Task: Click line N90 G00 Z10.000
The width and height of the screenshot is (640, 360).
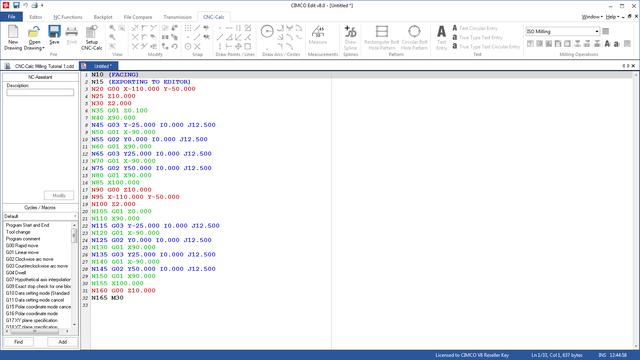Action: [121, 190]
